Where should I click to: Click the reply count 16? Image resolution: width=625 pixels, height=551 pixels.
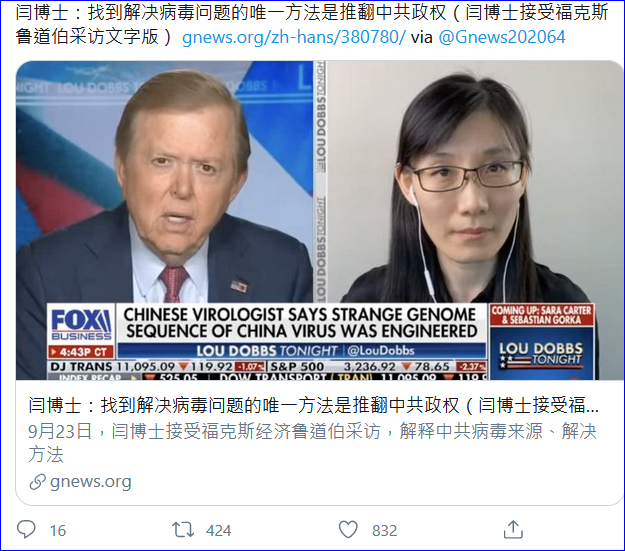point(58,531)
